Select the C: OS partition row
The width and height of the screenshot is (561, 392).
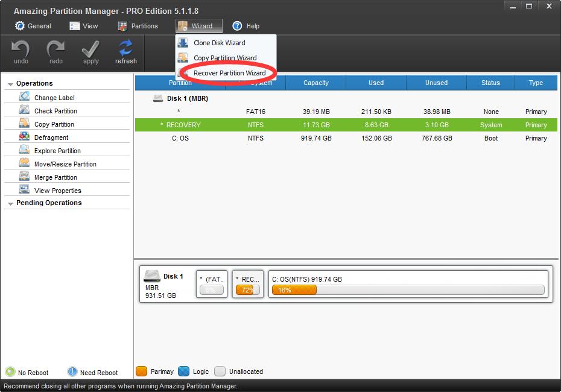(x=346, y=138)
